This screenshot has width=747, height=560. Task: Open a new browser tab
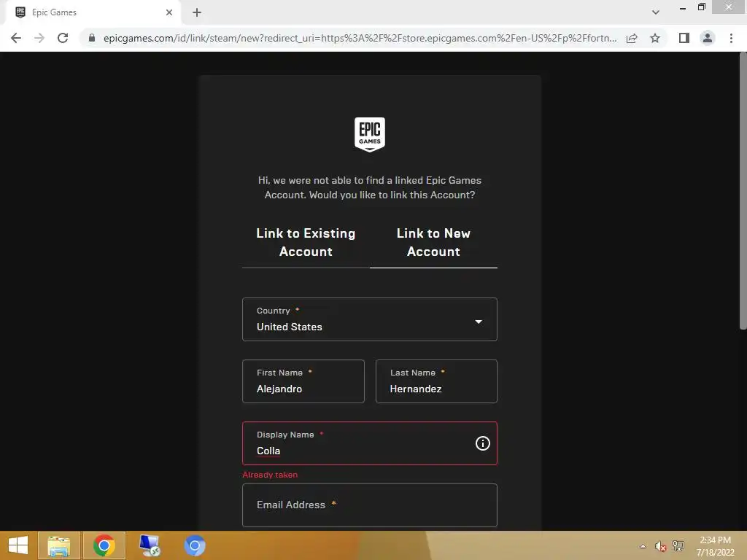click(x=197, y=12)
